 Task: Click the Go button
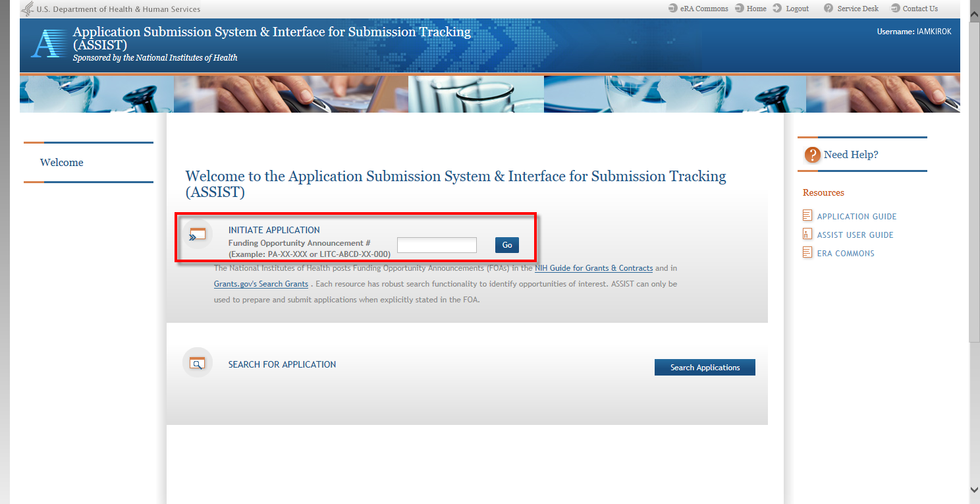point(507,245)
